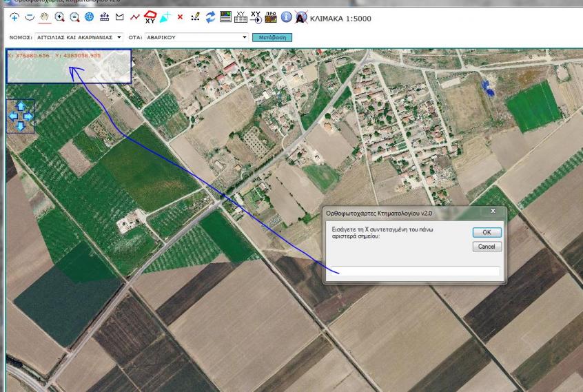Pan map left with arrow
The height and width of the screenshot is (392, 583).
click(13, 116)
